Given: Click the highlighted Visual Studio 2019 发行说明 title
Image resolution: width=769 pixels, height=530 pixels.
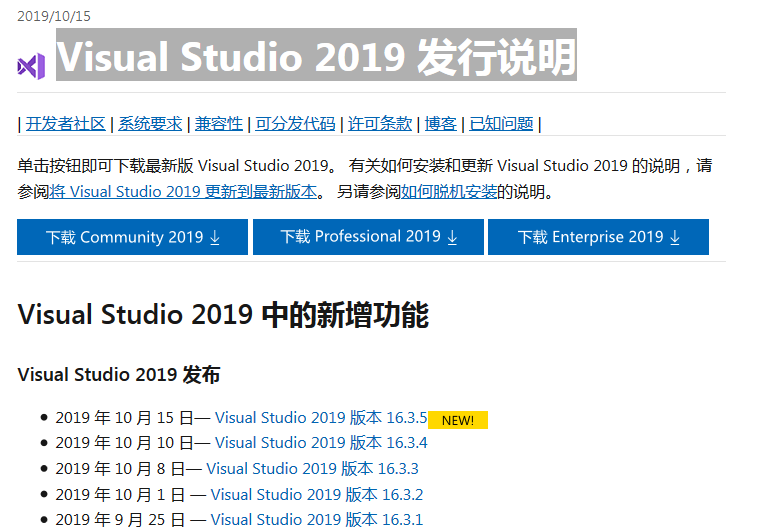Looking at the screenshot, I should pos(316,55).
